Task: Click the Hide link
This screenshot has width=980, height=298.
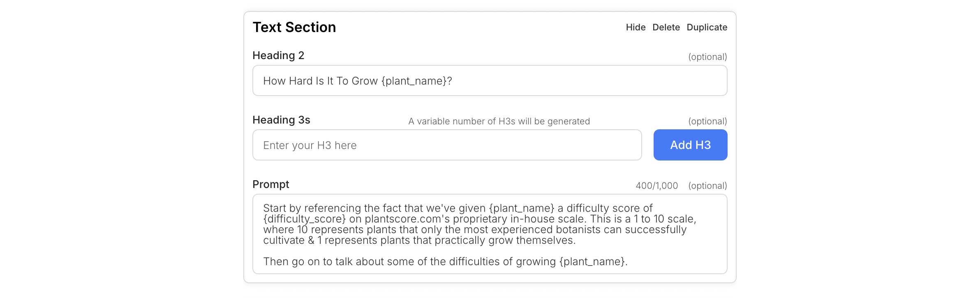Action: click(x=636, y=27)
